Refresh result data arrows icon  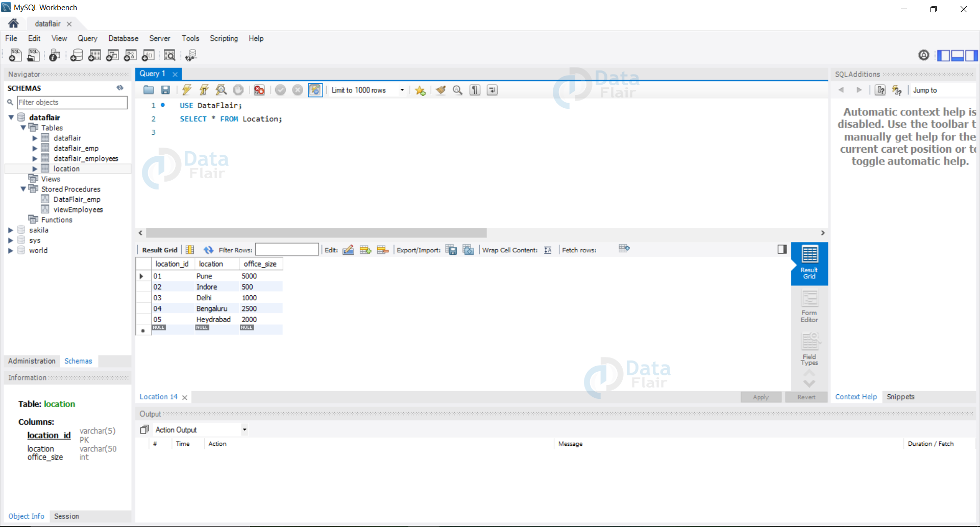[208, 250]
